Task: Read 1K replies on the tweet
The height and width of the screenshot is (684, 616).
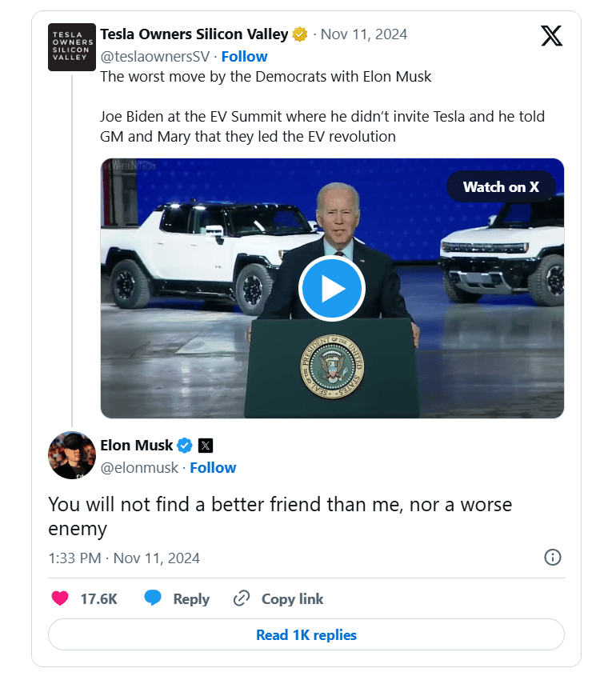Action: click(306, 635)
